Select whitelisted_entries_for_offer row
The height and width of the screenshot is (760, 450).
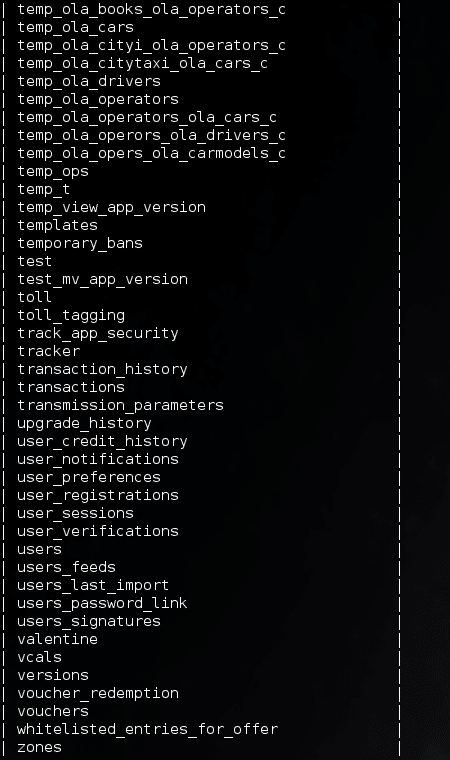coord(147,729)
